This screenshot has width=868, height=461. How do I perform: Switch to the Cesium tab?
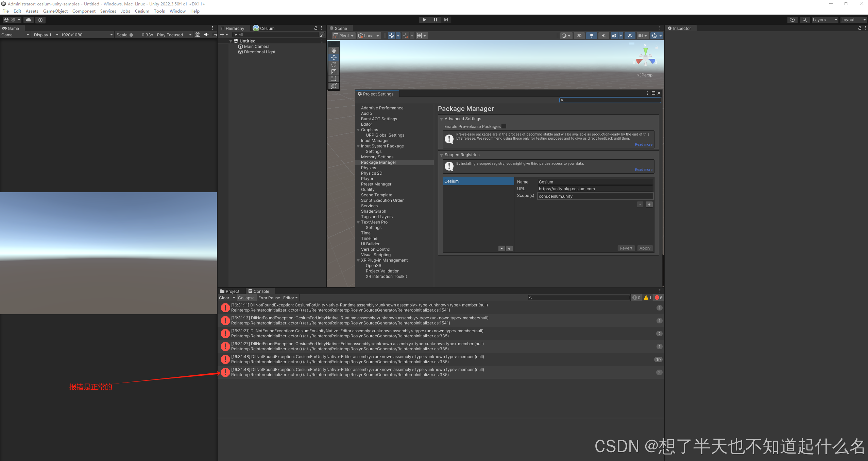tap(263, 28)
